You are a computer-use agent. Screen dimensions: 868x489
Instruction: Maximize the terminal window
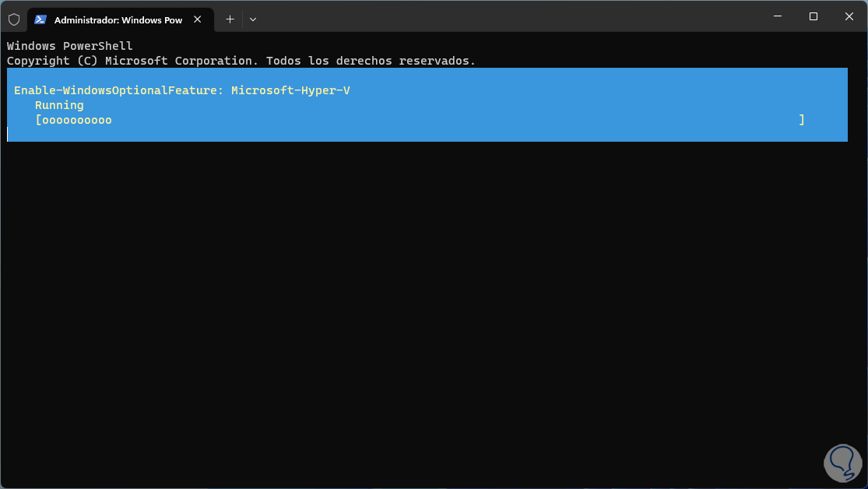tap(814, 16)
